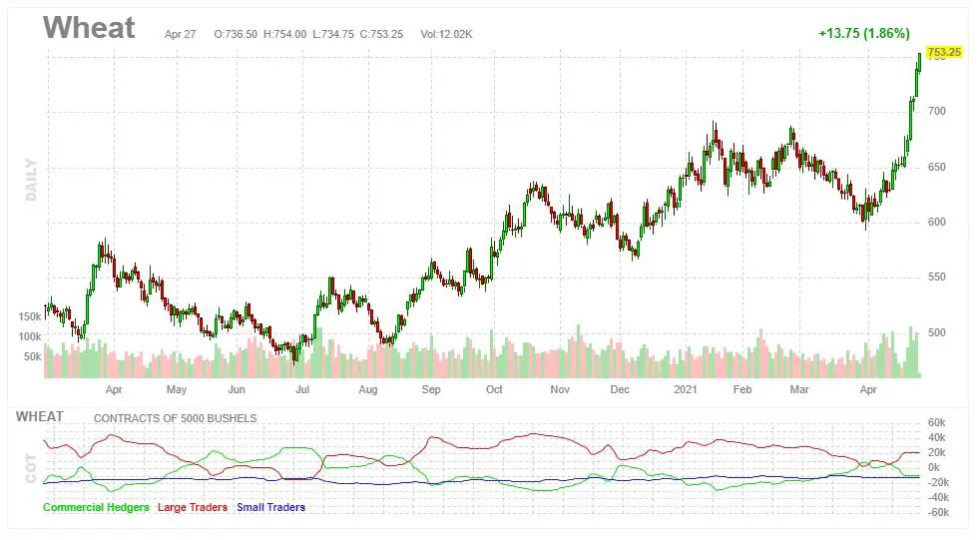980x540 pixels.
Task: Select the Large Traders legend entry
Action: click(193, 507)
